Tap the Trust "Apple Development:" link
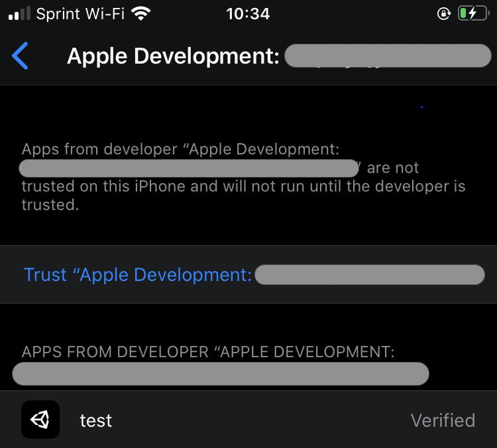 138,274
